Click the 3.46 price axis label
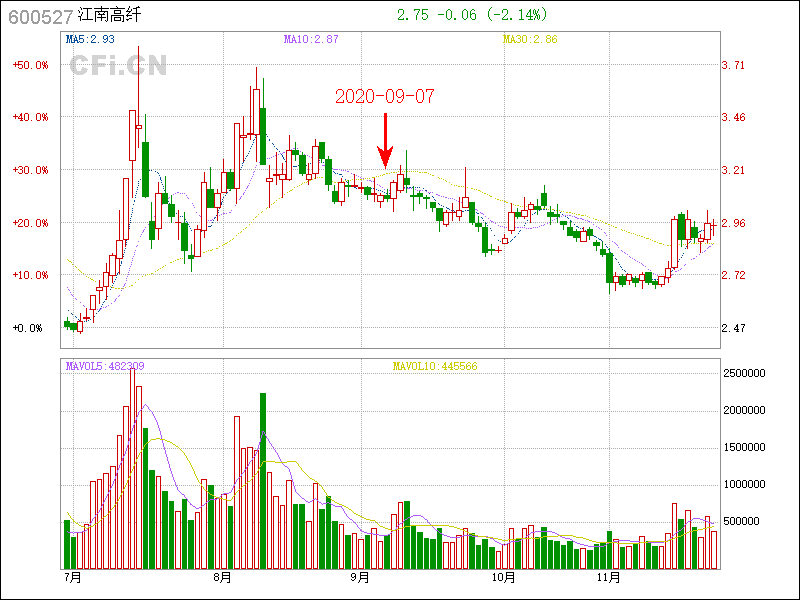 coord(733,117)
